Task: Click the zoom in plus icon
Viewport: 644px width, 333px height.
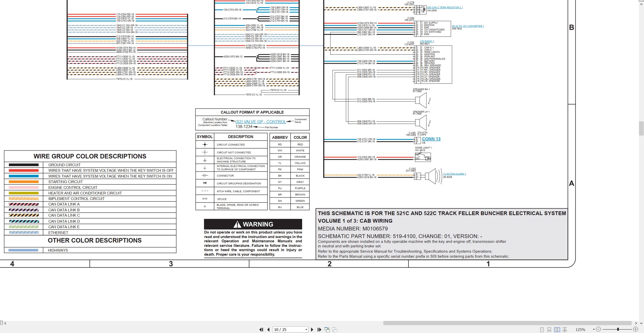Action: click(636, 329)
